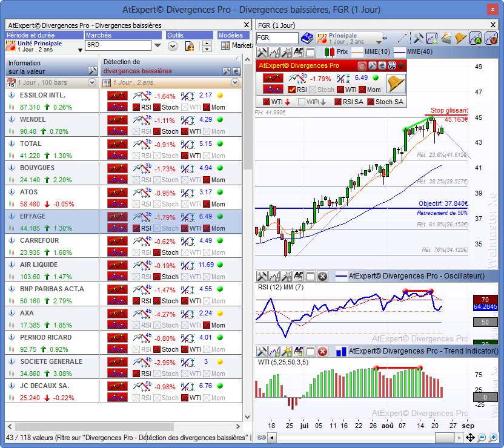Close the Oscillateur panel with its X icon
This screenshot has height=448, width=504.
(x=322, y=276)
